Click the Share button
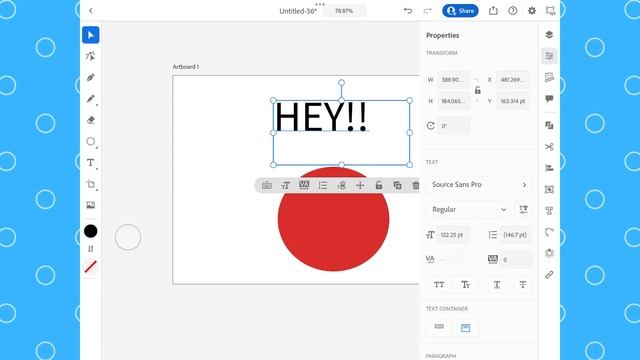This screenshot has height=360, width=640. 460,11
